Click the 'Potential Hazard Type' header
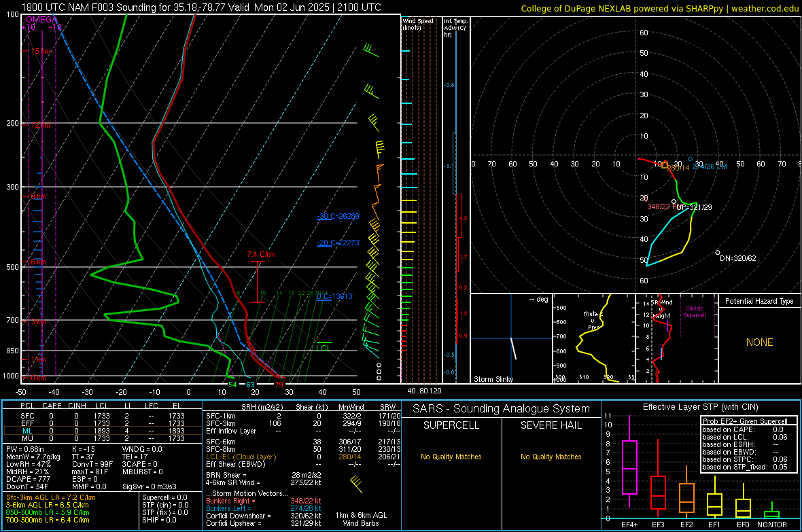802x532 pixels. point(759,301)
